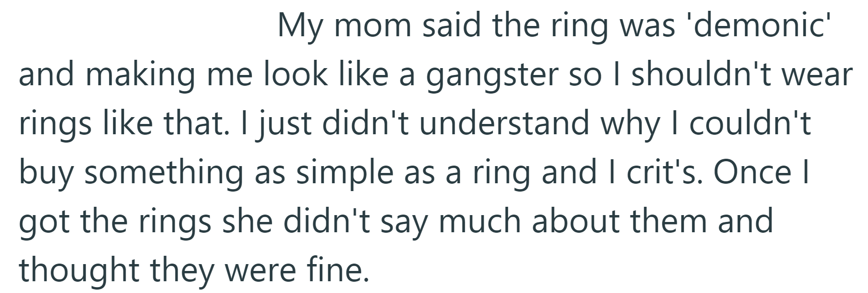Click on the word 'Once'
The height and width of the screenshot is (293, 868).
click(752, 172)
